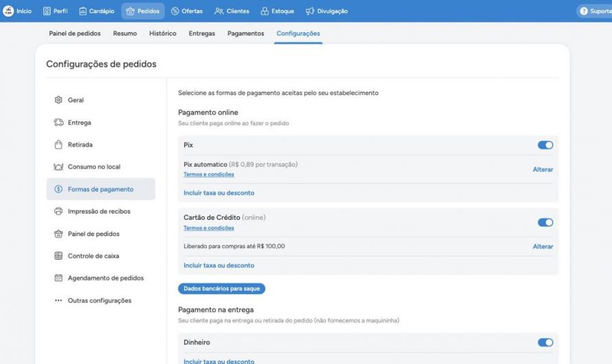Click the Painel de pedidos basket icon in sidebar
Viewport: 612px width, 364px height.
click(x=58, y=234)
